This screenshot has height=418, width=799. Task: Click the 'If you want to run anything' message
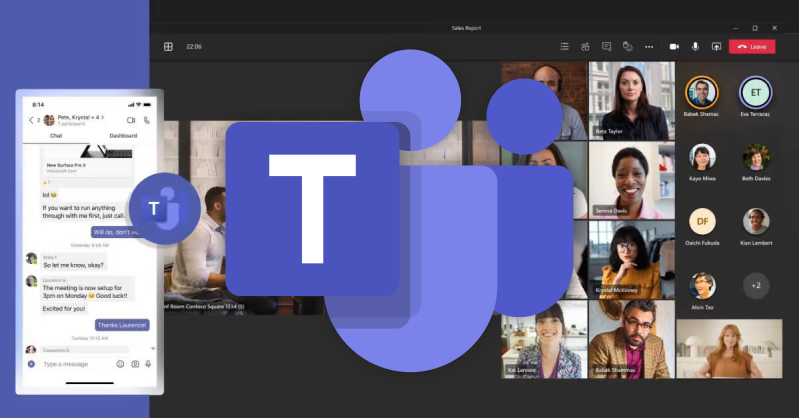tap(83, 212)
